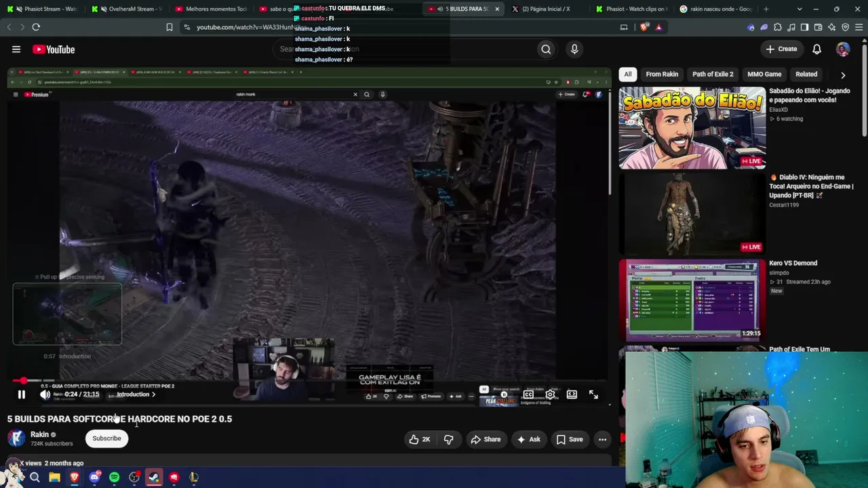Viewport: 868px width, 488px height.
Task: Open a new browser tab
Action: 766,9
